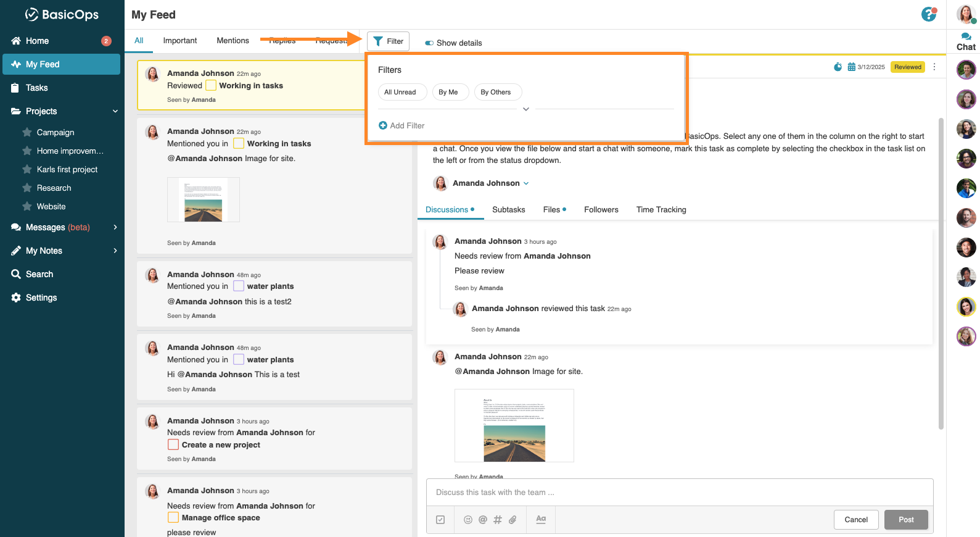The image size is (980, 537).
Task: Switch to the Mentions feed tab
Action: (233, 41)
